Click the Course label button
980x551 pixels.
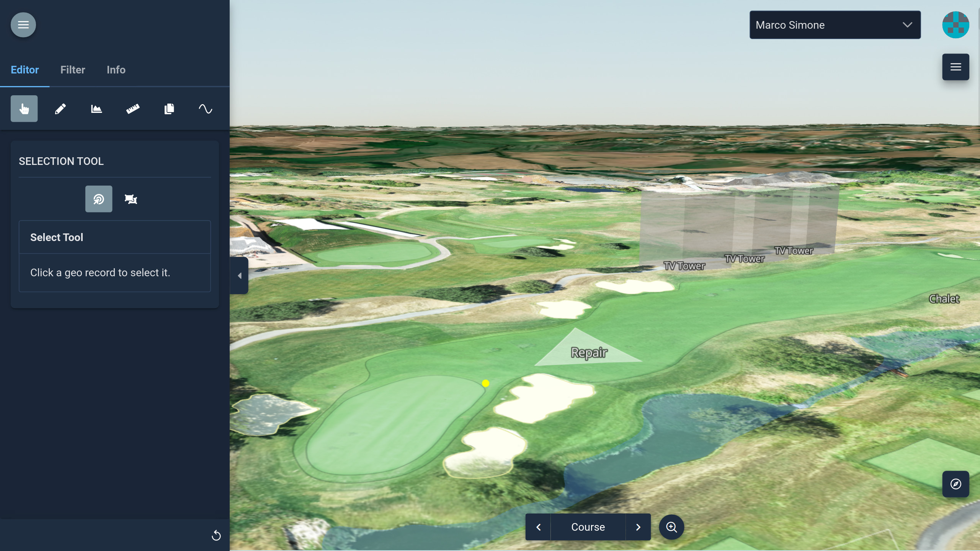click(588, 527)
